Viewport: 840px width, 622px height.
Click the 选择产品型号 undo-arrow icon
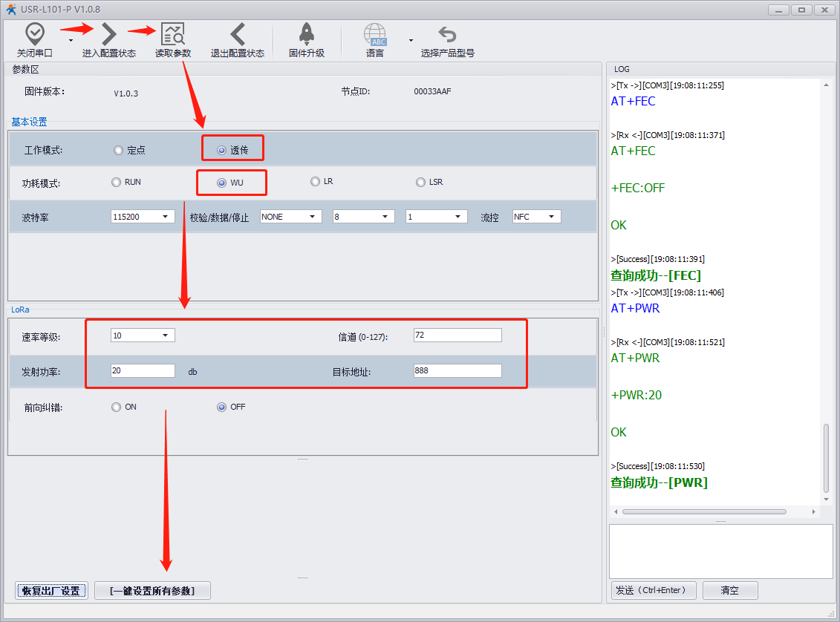click(x=447, y=34)
